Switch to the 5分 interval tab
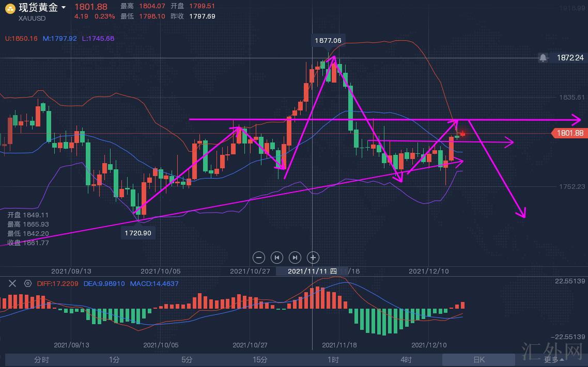588x367 pixels. pyautogui.click(x=187, y=360)
